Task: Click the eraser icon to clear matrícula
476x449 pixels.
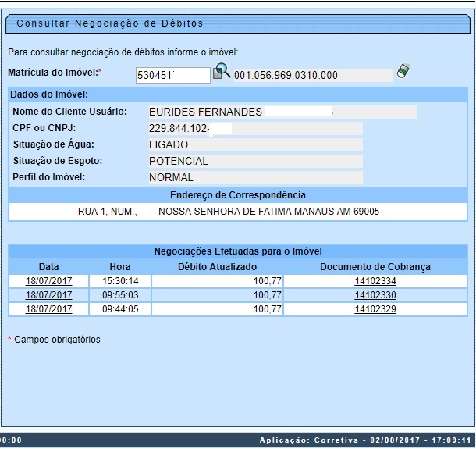Action: point(403,71)
